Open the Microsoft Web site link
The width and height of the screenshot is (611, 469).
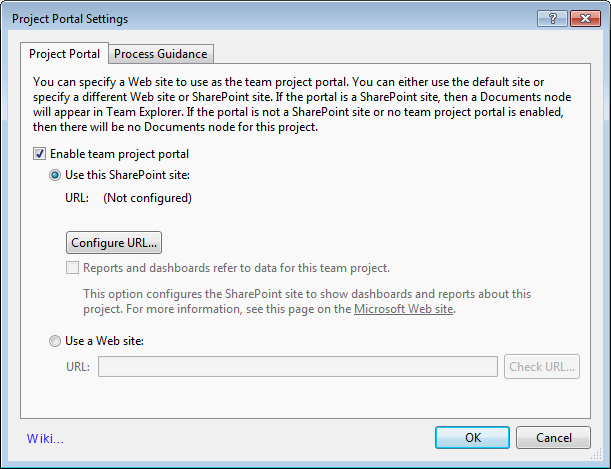tap(404, 310)
